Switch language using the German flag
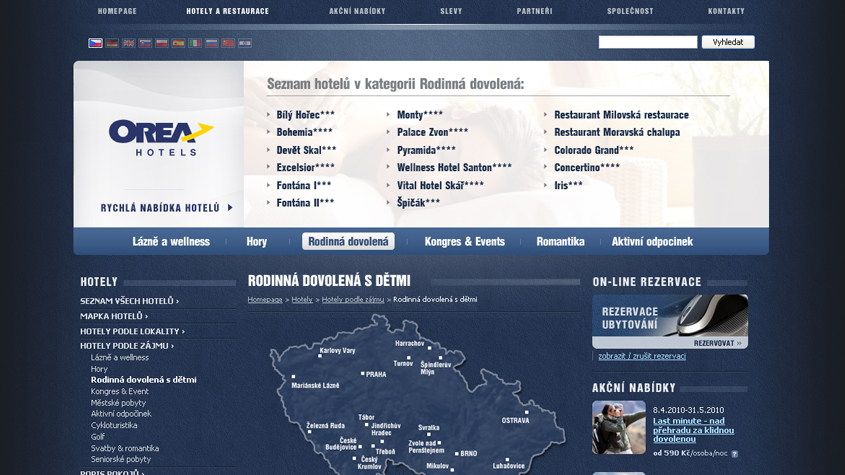Image resolution: width=845 pixels, height=475 pixels. click(112, 43)
